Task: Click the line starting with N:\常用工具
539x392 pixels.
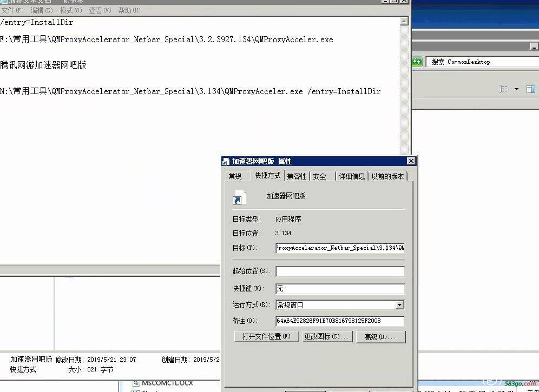Action: (x=190, y=91)
